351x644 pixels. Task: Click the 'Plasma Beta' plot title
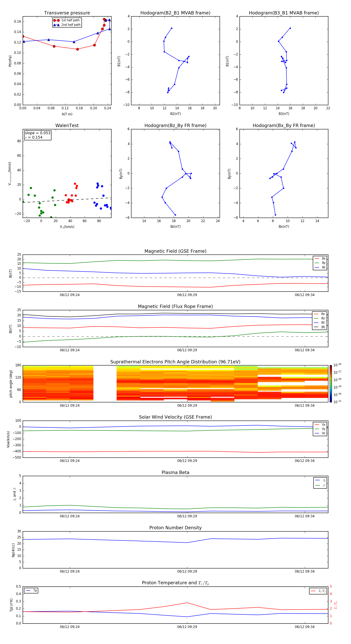click(x=175, y=473)
